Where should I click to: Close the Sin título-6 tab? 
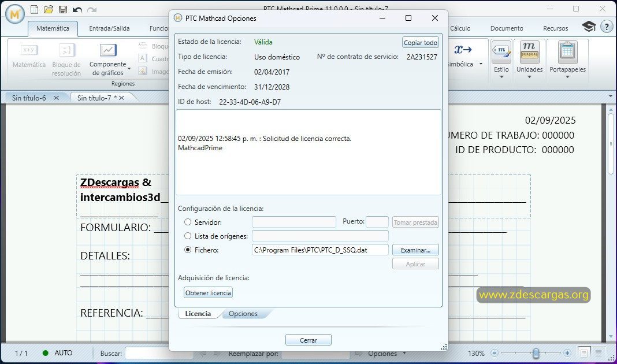(x=56, y=98)
